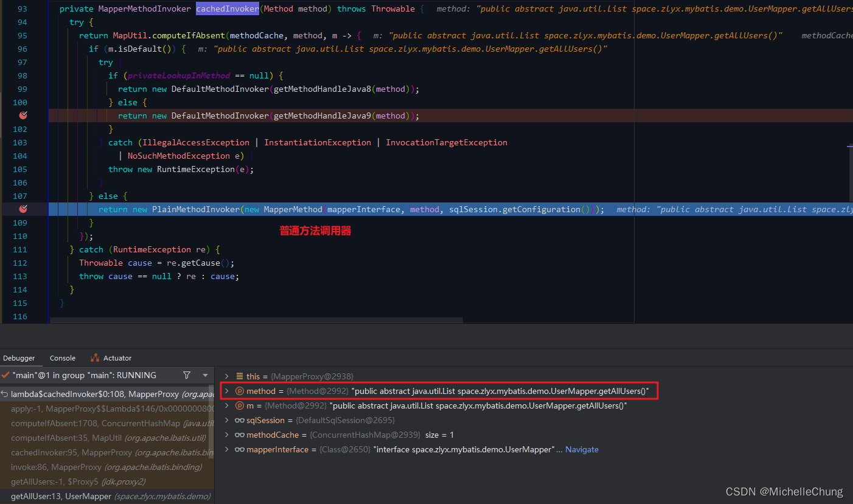Click the glasses icon of methodCache field
Screen dimensions: 853x504
[240, 435]
